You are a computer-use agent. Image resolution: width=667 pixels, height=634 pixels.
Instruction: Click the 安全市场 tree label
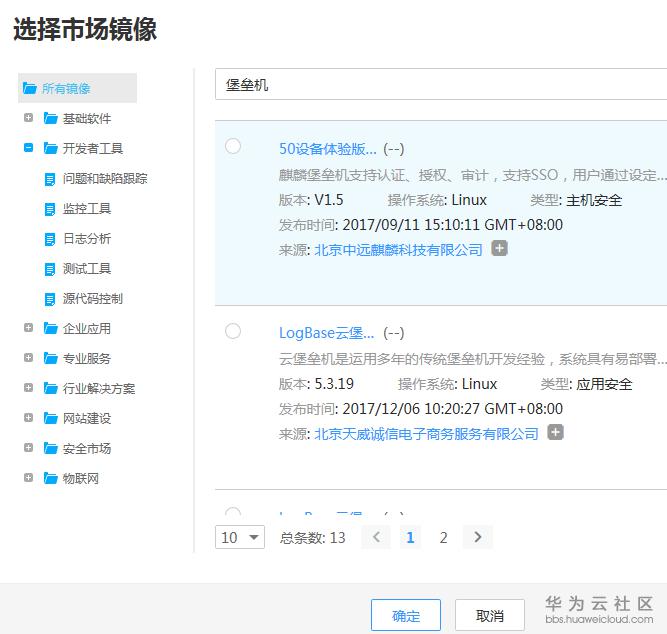(87, 448)
